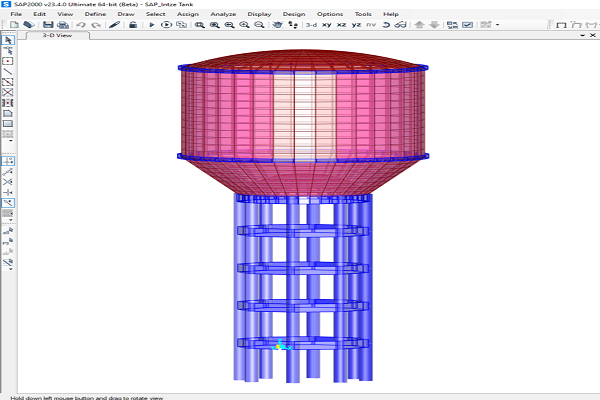
Task: Click the Undo arrow icon
Action: coord(80,24)
